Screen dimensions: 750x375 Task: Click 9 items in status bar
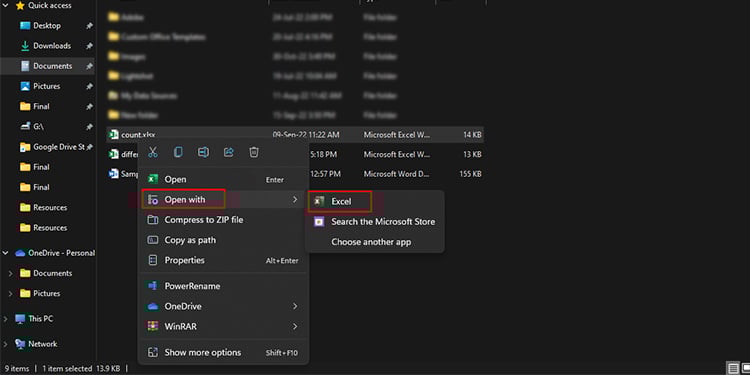click(x=17, y=369)
